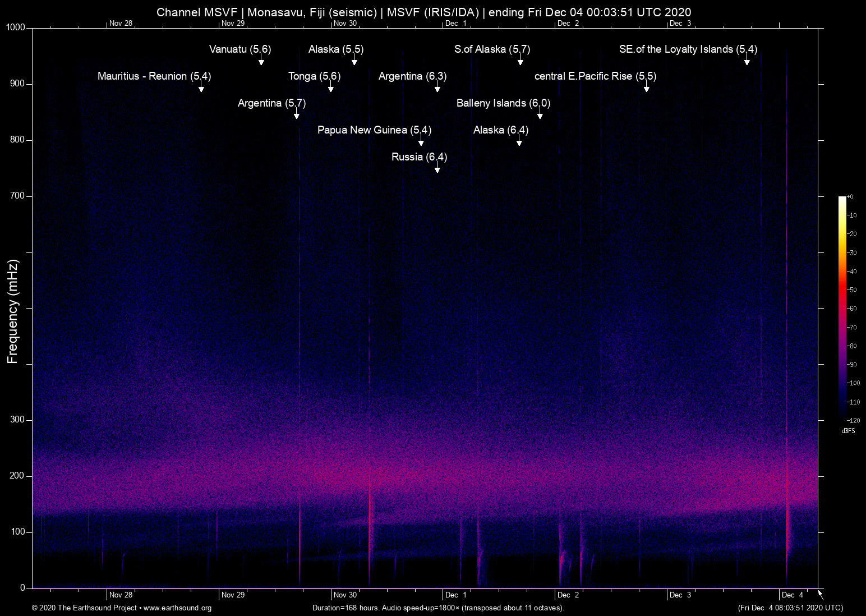Click the Argentina (5.7) event label
Viewport: 866px width, 616px height.
click(271, 103)
